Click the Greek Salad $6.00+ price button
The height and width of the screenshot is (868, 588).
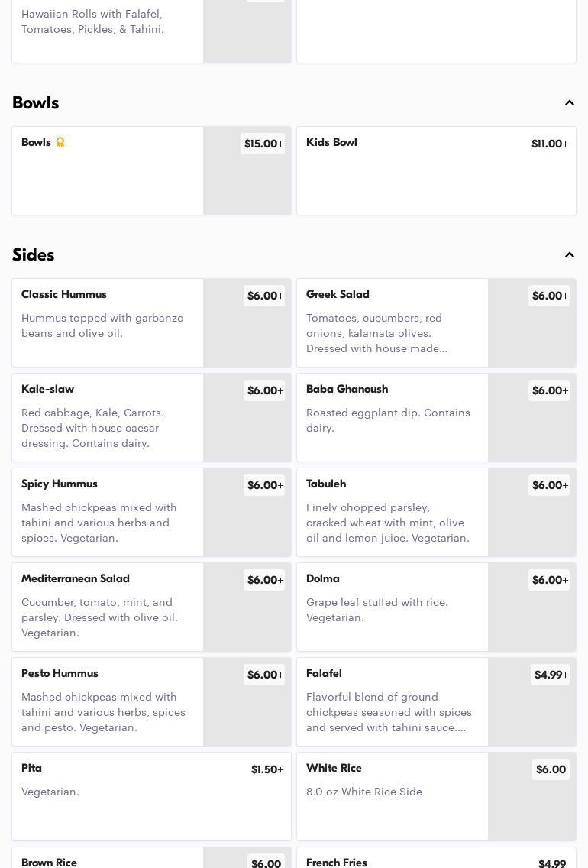pyautogui.click(x=549, y=296)
